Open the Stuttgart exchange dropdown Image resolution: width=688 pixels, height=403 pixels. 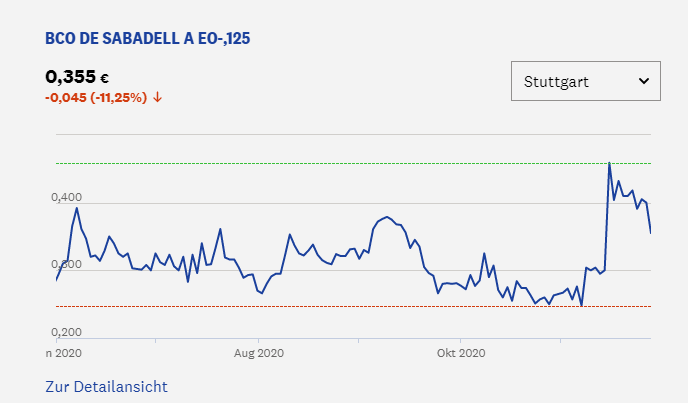[x=585, y=81]
